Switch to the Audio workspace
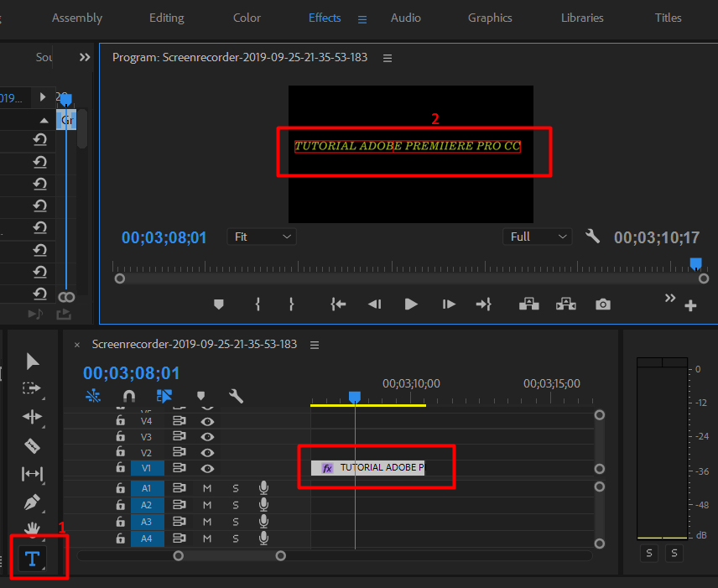718x588 pixels. pos(405,18)
